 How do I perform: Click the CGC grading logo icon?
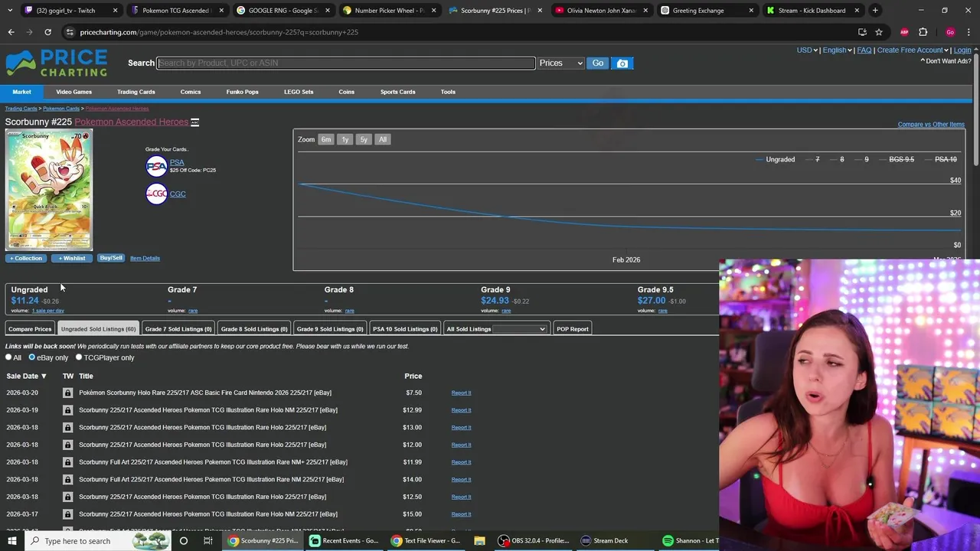pos(156,194)
